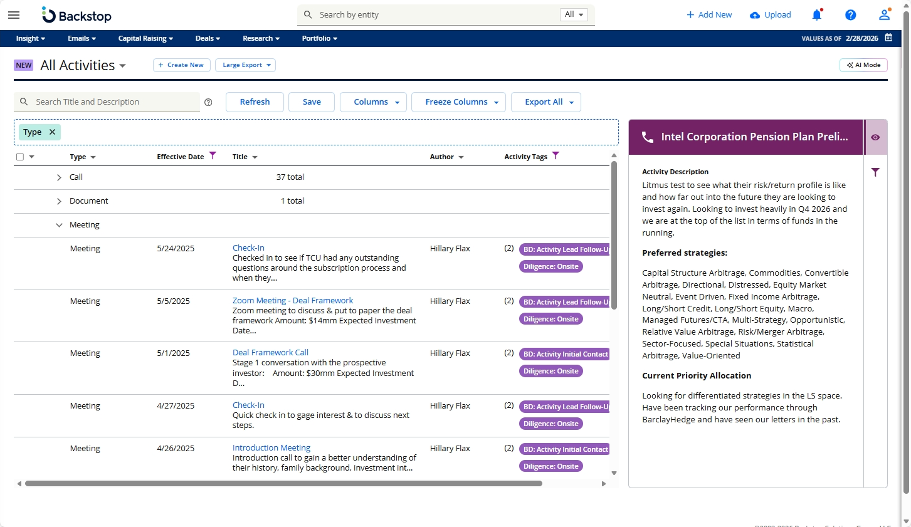Open the select-all checkbox dropdown arrow
911x527 pixels.
[31, 157]
